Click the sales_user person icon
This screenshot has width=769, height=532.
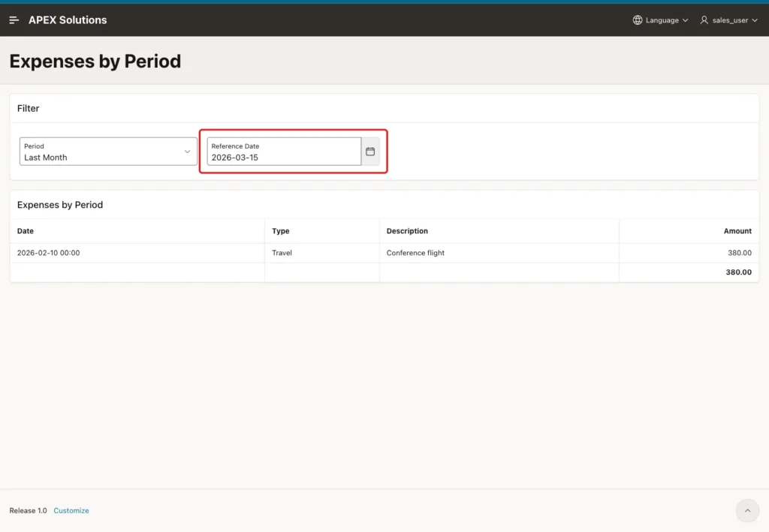pos(704,20)
